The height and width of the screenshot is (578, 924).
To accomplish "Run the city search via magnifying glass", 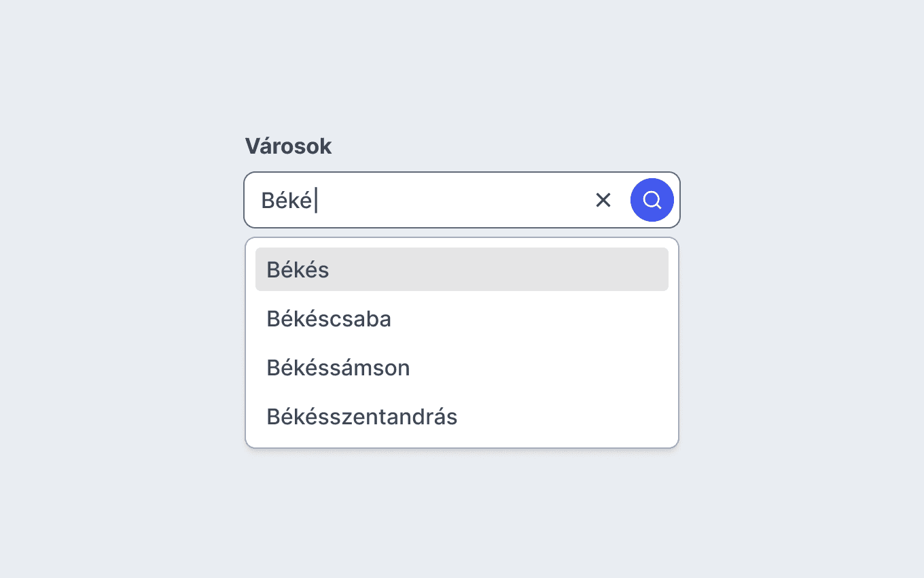I will (x=652, y=200).
